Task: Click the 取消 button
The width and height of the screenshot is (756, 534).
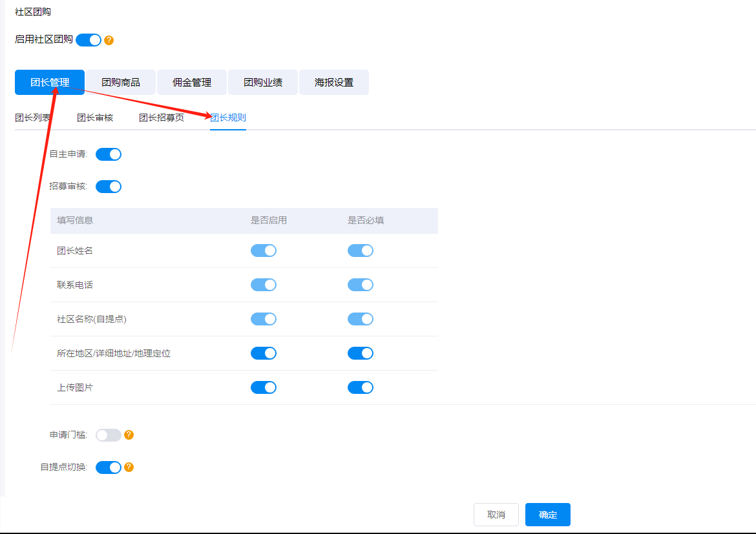Action: click(496, 515)
